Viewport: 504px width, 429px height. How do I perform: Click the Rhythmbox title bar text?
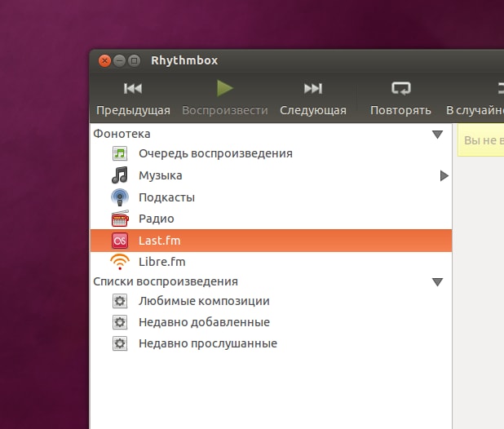[184, 60]
